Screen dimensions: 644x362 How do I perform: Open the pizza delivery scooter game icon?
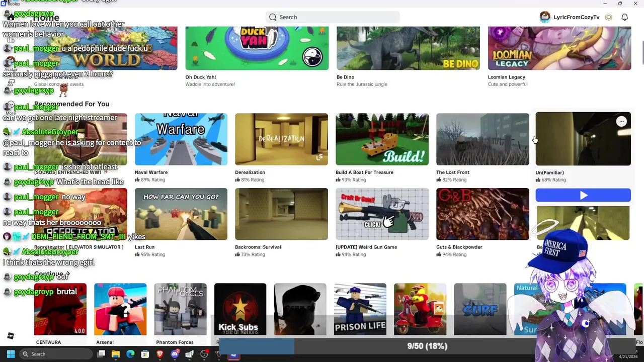click(x=420, y=309)
